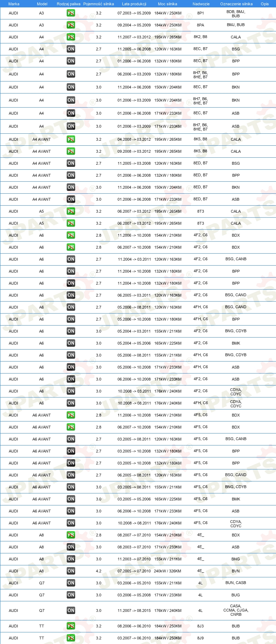Select the 8K2, B8 body cell
Viewport: 276px width, 644px height.
point(200,37)
